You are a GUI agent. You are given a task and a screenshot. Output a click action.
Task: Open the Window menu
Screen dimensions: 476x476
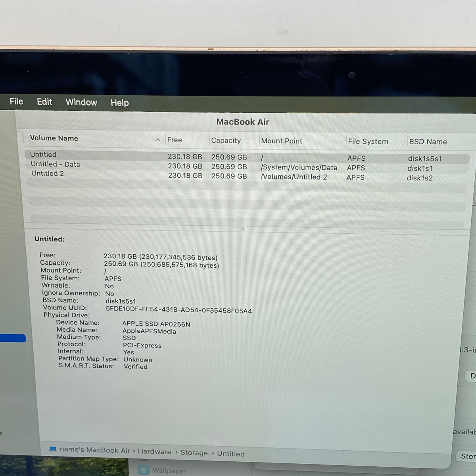point(81,102)
